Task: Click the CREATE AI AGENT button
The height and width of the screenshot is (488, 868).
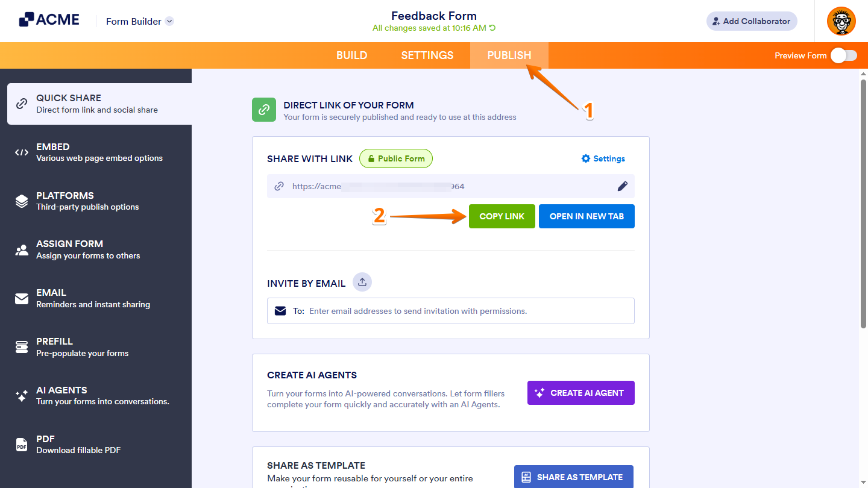Action: click(580, 393)
